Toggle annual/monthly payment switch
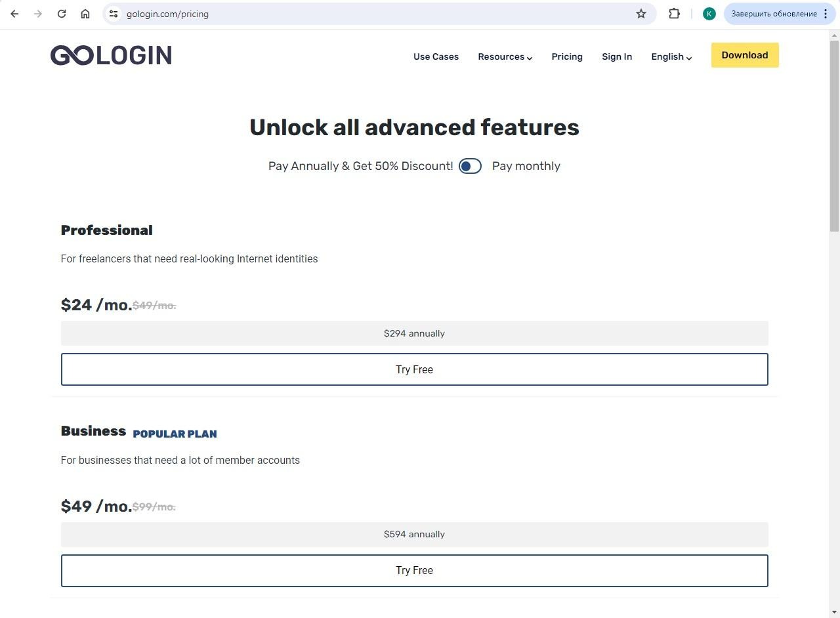 click(x=470, y=166)
